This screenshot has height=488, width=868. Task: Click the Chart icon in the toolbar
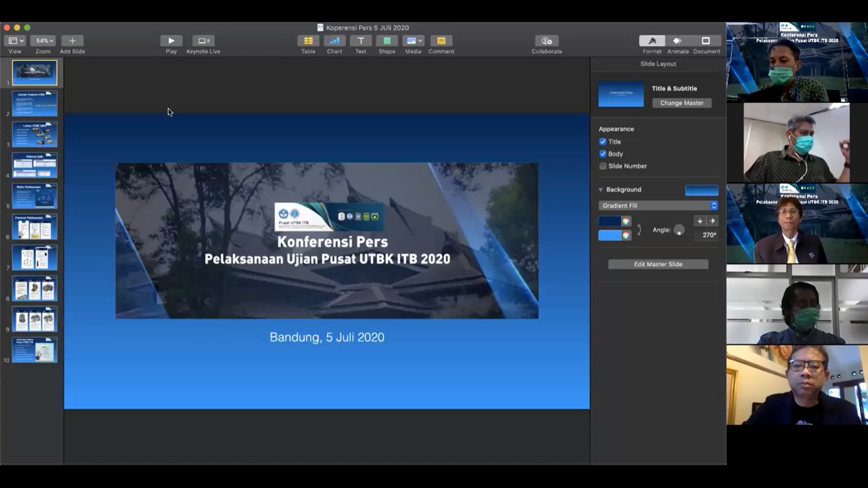click(x=334, y=41)
